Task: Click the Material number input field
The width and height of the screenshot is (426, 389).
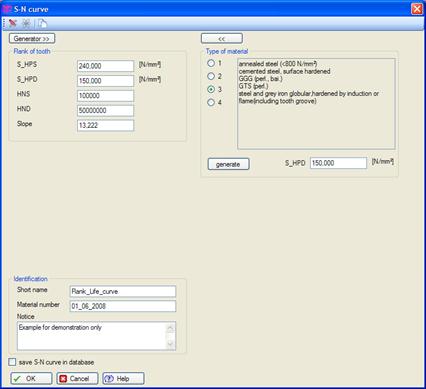Action: coord(123,306)
